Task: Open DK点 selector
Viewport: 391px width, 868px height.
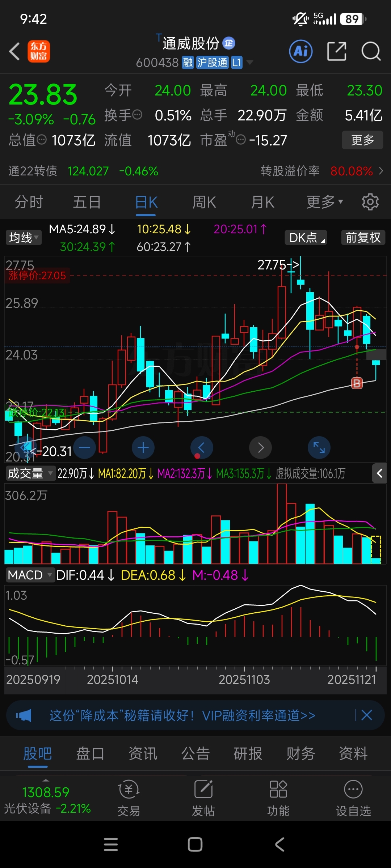Action: point(306,238)
